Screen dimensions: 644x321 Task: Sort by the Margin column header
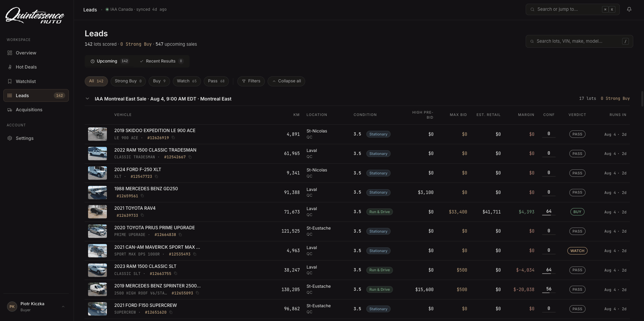click(526, 115)
